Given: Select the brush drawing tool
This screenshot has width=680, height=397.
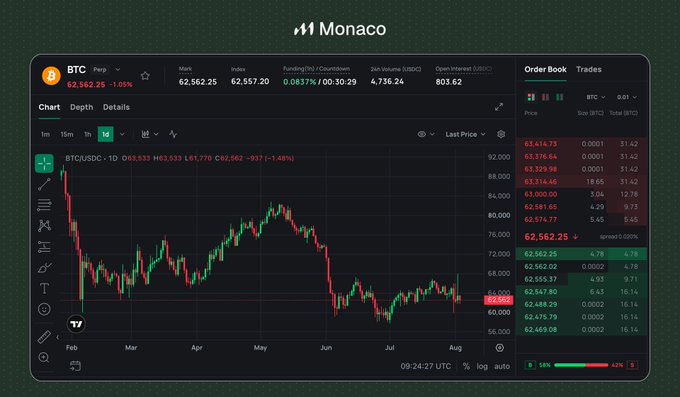Looking at the screenshot, I should point(44,268).
